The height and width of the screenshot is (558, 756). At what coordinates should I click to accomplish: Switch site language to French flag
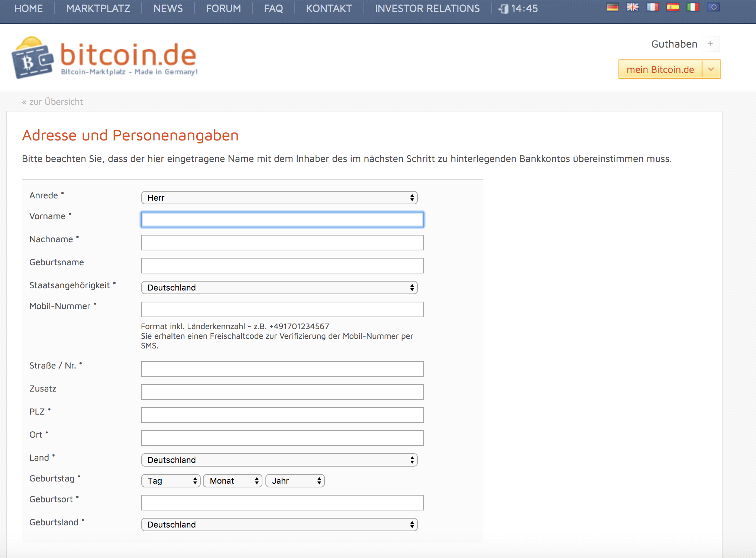coord(652,7)
